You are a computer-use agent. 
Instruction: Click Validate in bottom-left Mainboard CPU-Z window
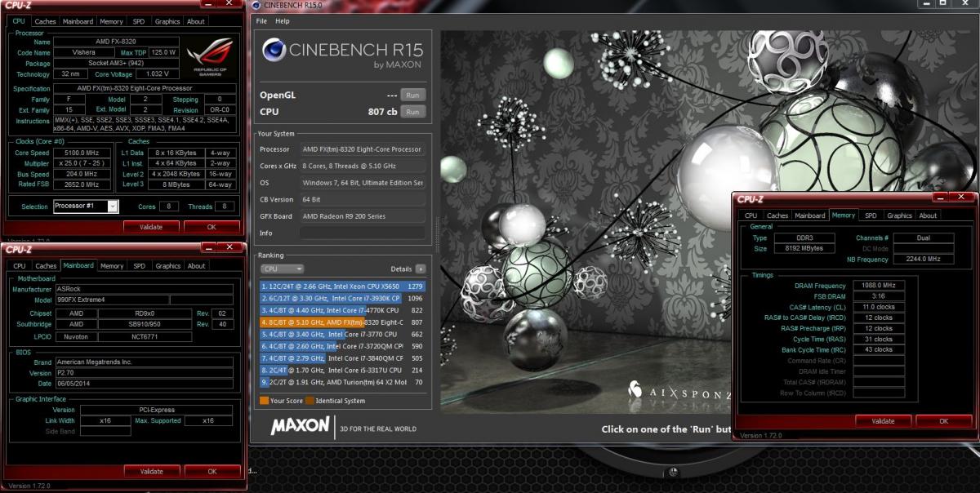point(151,471)
